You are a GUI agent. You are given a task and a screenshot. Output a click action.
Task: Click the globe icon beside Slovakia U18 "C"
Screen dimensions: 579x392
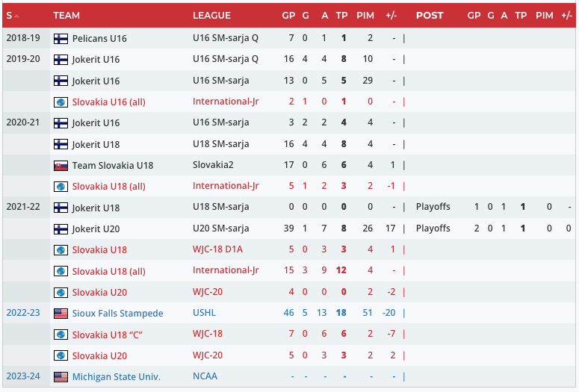[x=61, y=335]
